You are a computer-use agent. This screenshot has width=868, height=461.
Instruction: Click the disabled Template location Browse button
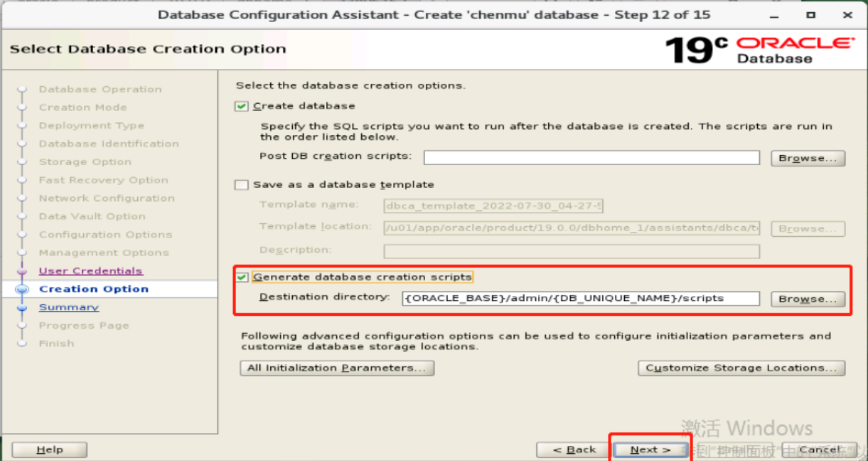pos(808,229)
